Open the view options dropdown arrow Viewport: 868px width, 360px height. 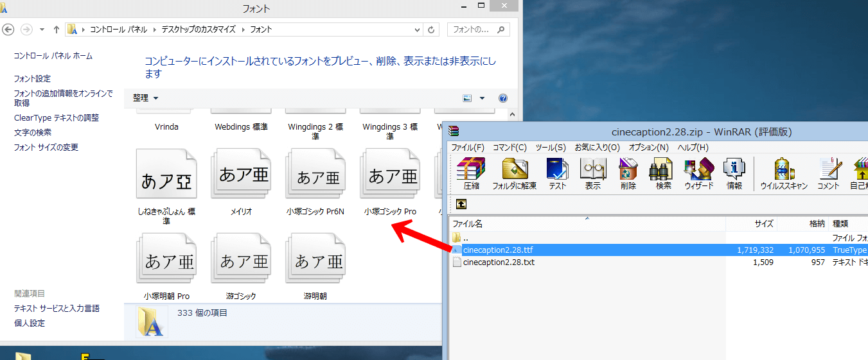[x=482, y=98]
